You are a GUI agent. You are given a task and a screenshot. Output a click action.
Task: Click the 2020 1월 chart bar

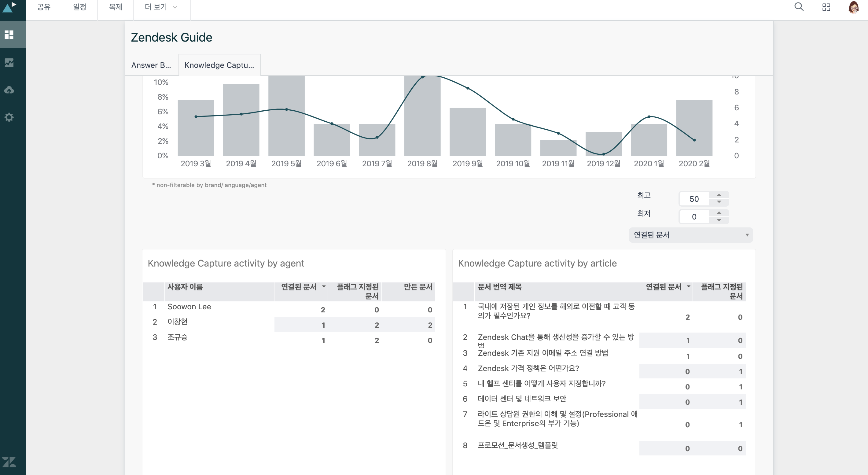tap(649, 140)
